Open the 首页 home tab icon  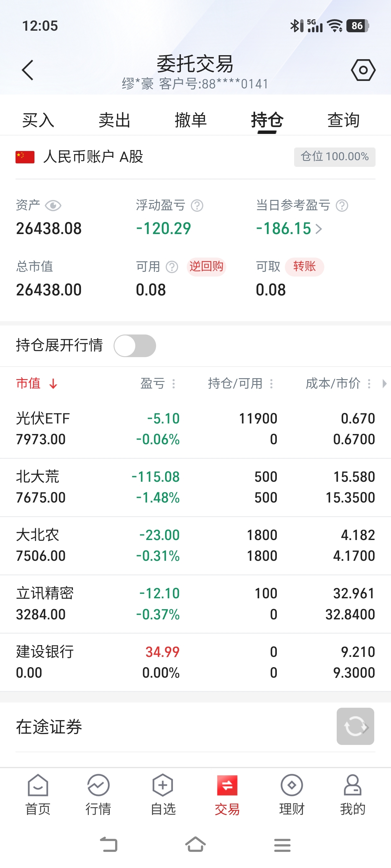coord(38,785)
